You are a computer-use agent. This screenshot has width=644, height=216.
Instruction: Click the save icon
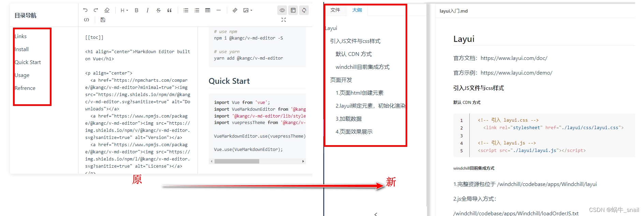coord(103,20)
